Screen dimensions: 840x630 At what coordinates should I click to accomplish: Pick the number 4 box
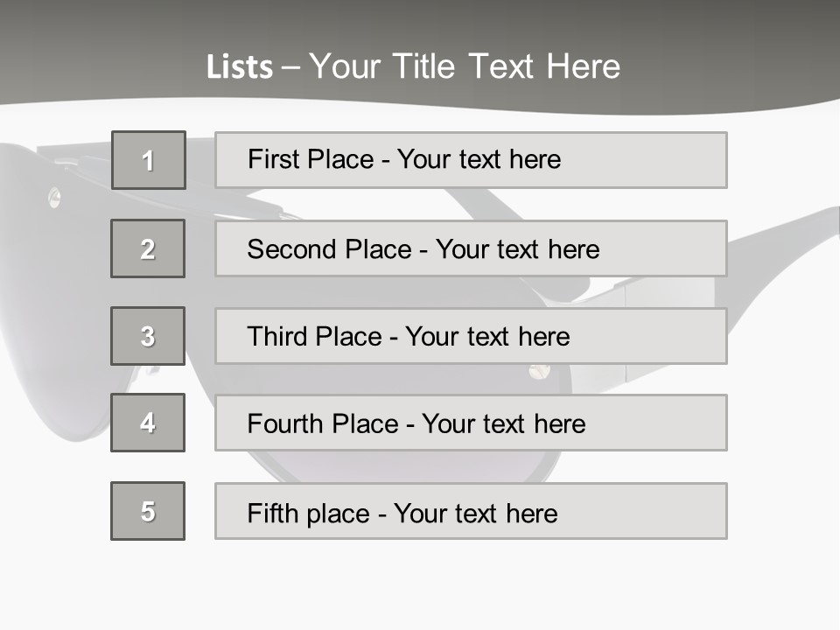pyautogui.click(x=148, y=423)
